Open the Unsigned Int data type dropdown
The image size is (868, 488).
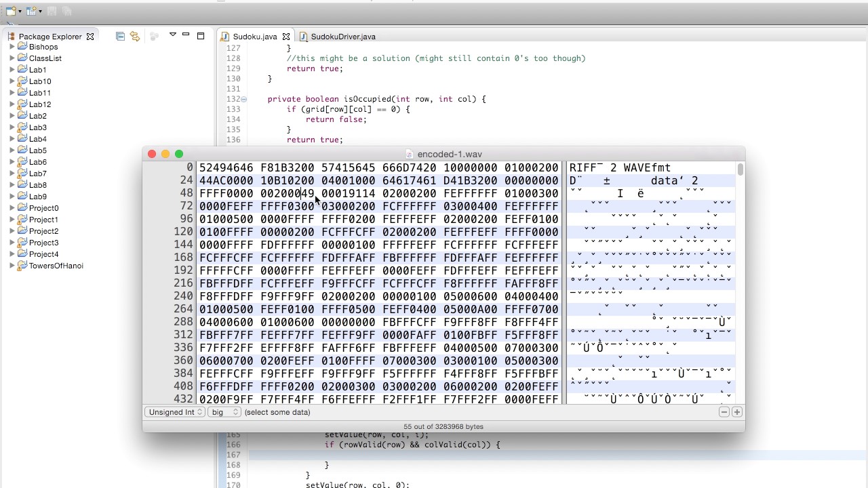(174, 412)
